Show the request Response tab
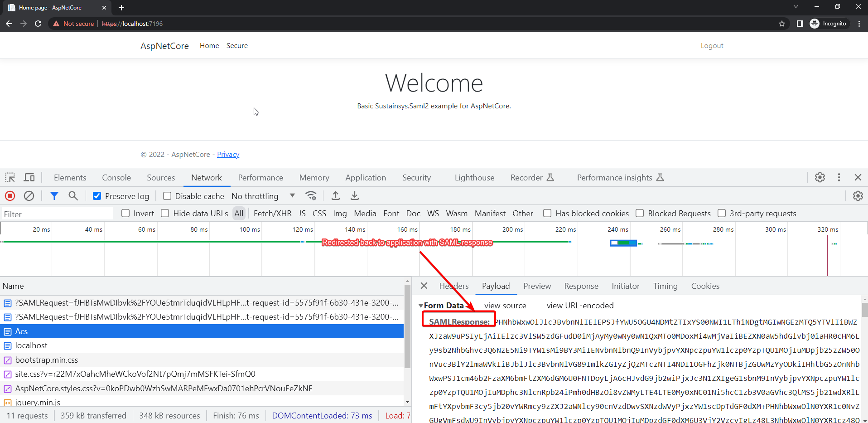The image size is (868, 423). pyautogui.click(x=581, y=286)
